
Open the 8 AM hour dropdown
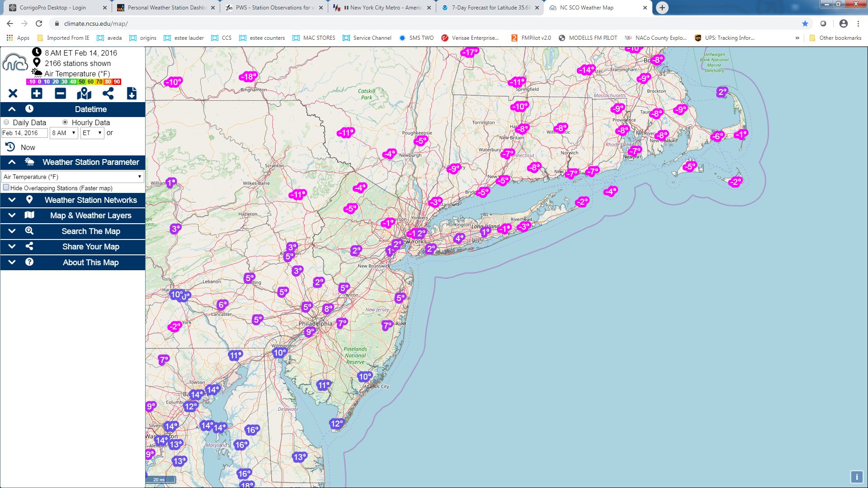click(x=63, y=133)
